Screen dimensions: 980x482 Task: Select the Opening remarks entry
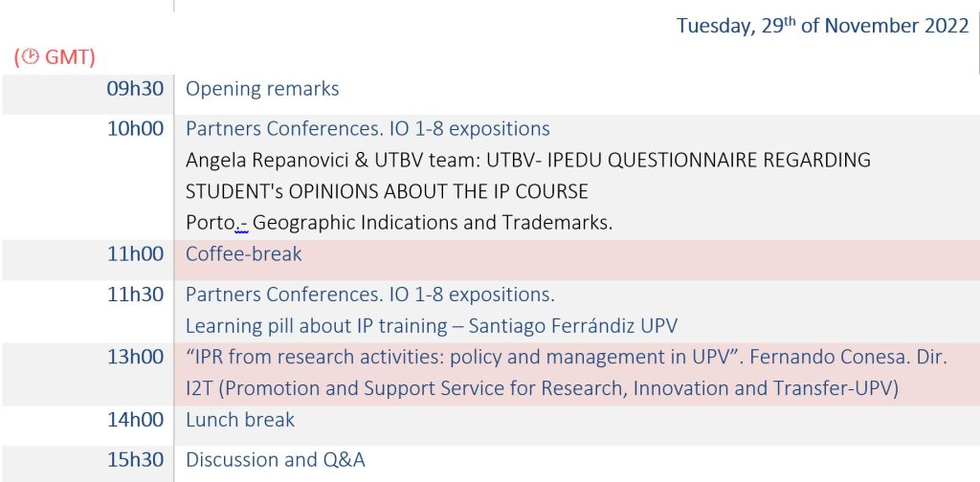(262, 89)
